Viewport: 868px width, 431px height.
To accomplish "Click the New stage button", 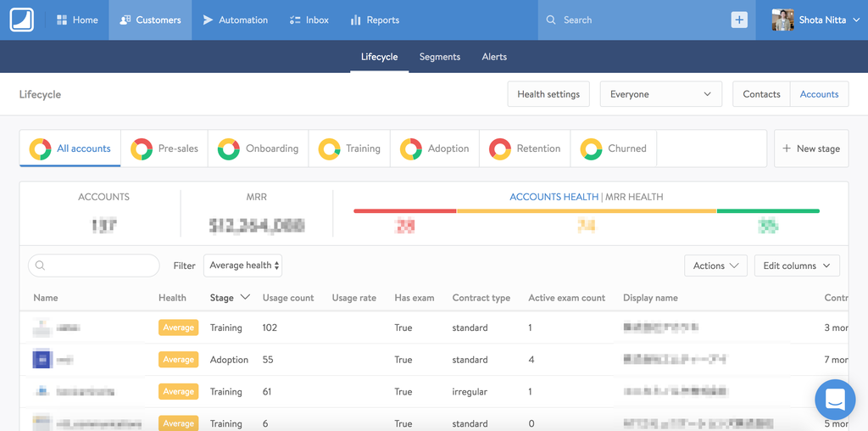I will coord(811,148).
